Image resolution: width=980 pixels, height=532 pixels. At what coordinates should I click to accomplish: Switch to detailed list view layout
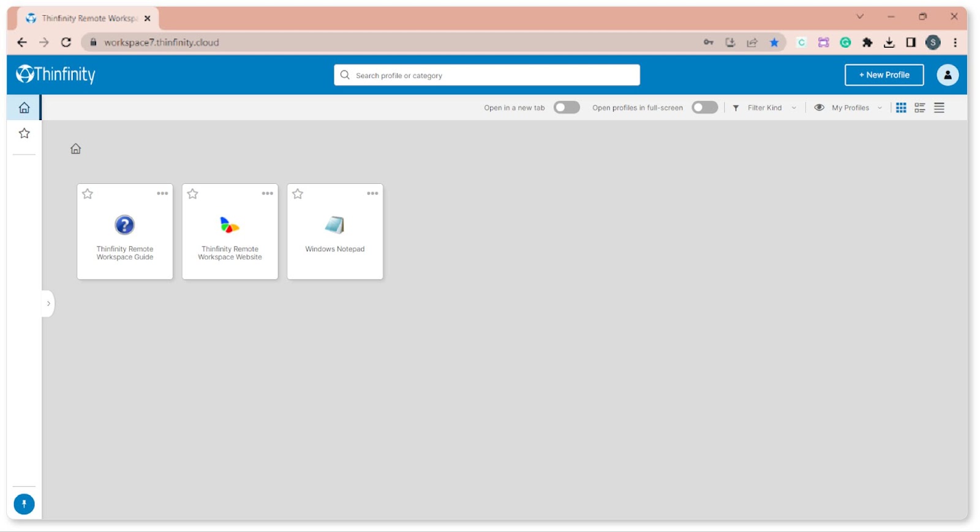(919, 108)
